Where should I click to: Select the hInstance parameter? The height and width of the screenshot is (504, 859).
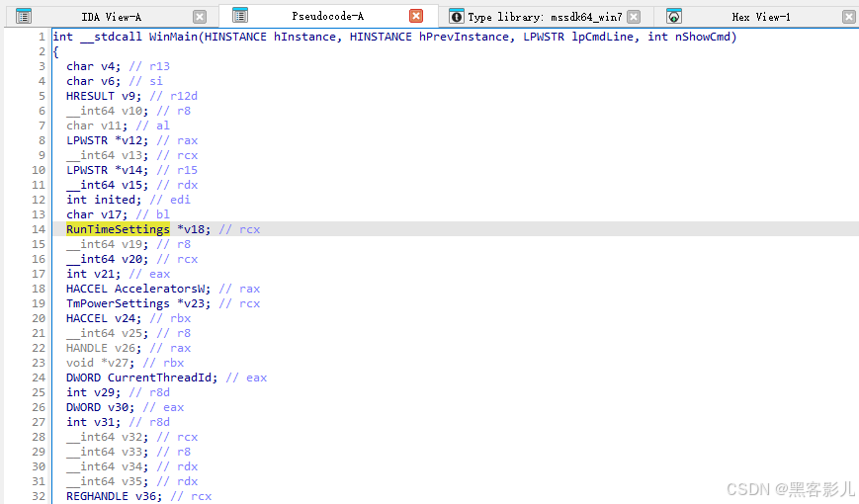(x=304, y=37)
